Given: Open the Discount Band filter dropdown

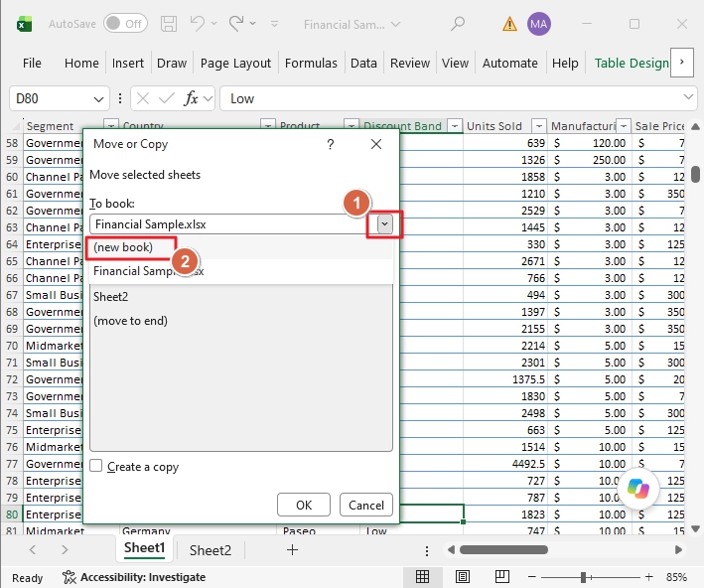Looking at the screenshot, I should pyautogui.click(x=455, y=126).
